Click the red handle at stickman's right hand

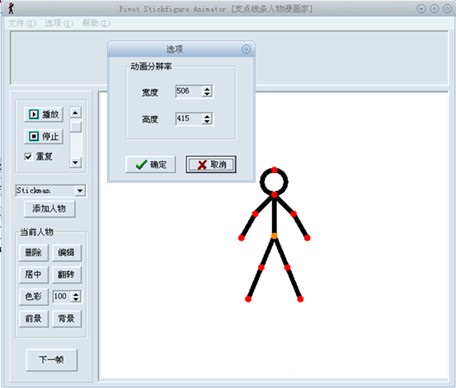coord(307,238)
